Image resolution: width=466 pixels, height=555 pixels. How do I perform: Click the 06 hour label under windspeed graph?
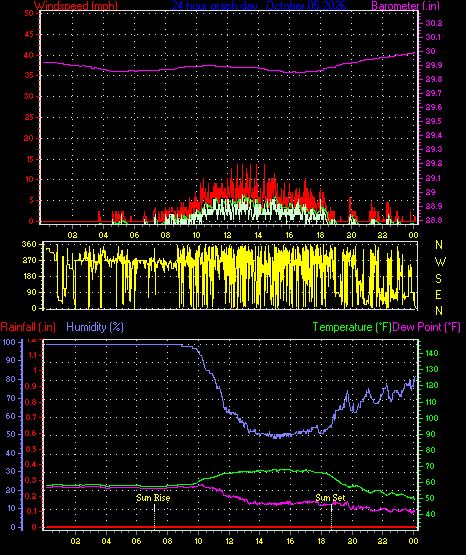tap(134, 235)
